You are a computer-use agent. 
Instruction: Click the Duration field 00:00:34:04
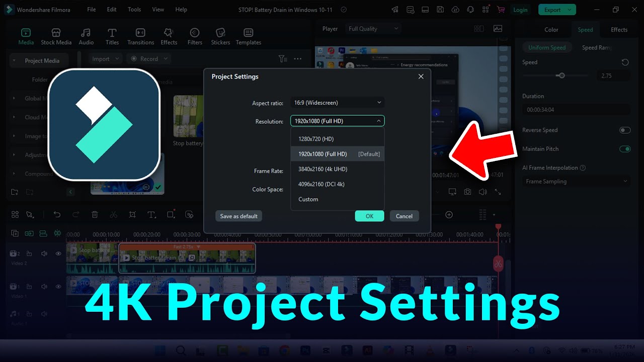576,109
